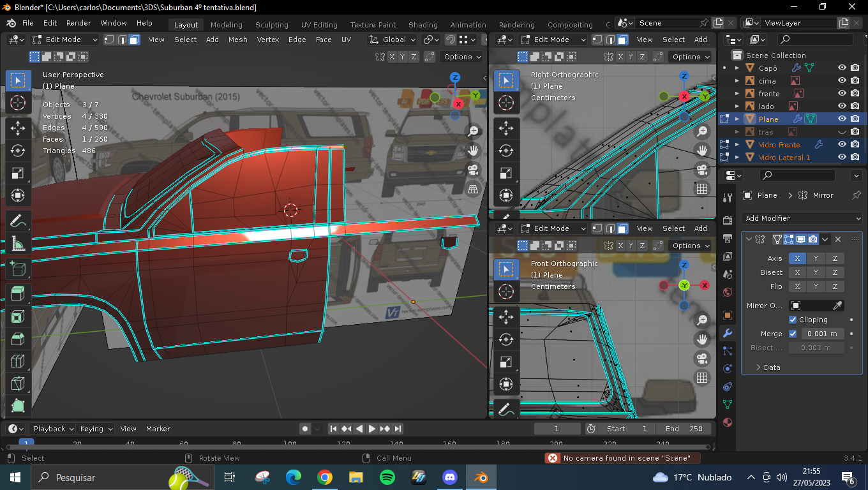Hide the Capô object in the outliner
868x490 pixels.
point(842,68)
